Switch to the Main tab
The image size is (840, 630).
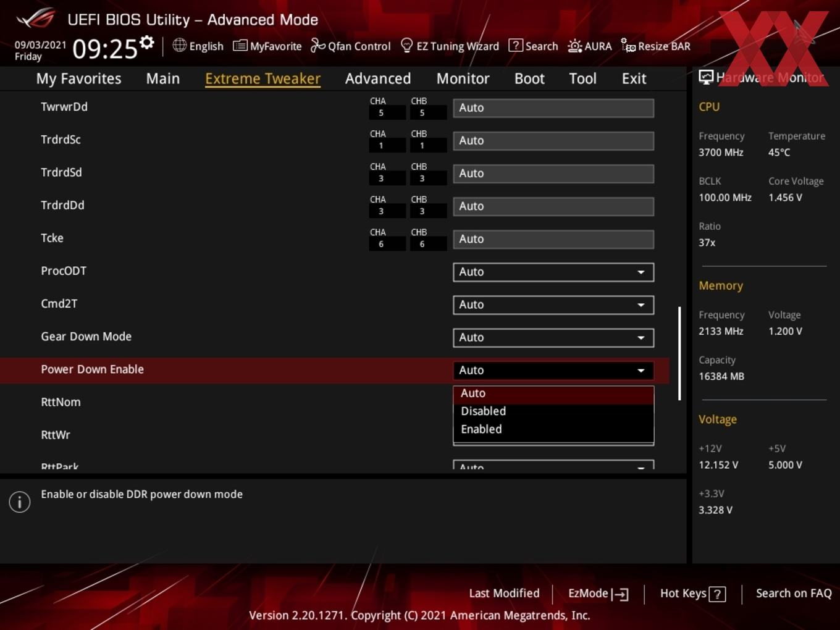163,78
